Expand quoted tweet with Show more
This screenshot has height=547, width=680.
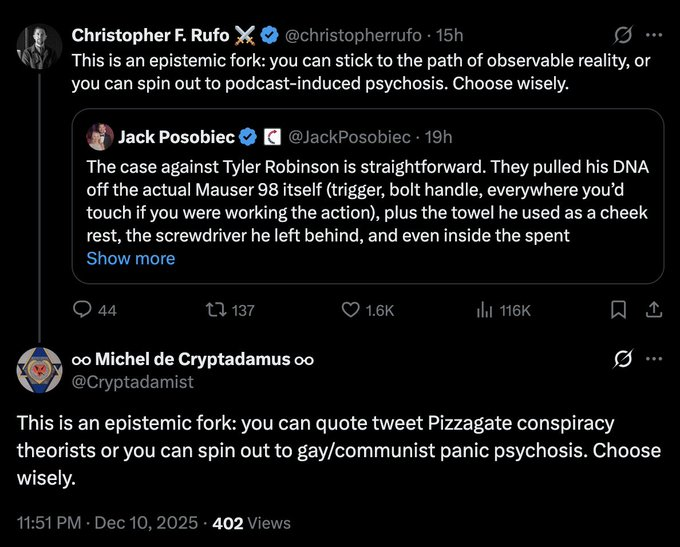pyautogui.click(x=131, y=258)
